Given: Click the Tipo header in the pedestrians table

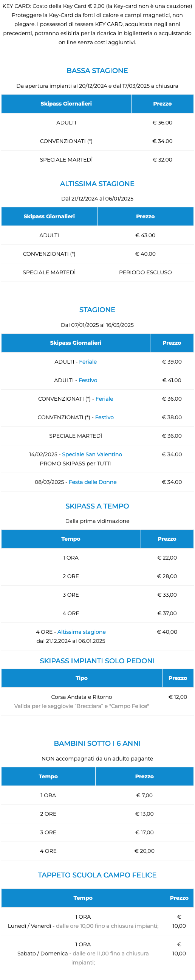Looking at the screenshot, I should click(82, 678).
